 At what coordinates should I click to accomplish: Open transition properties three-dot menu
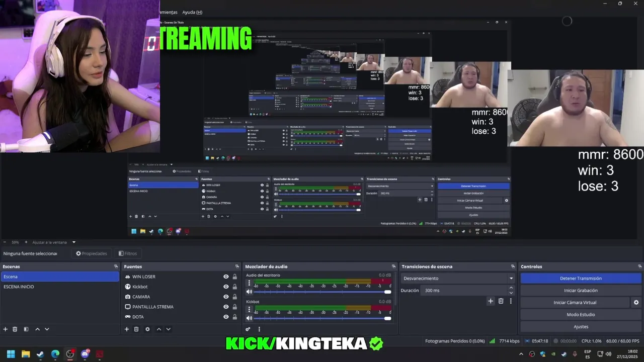(511, 301)
